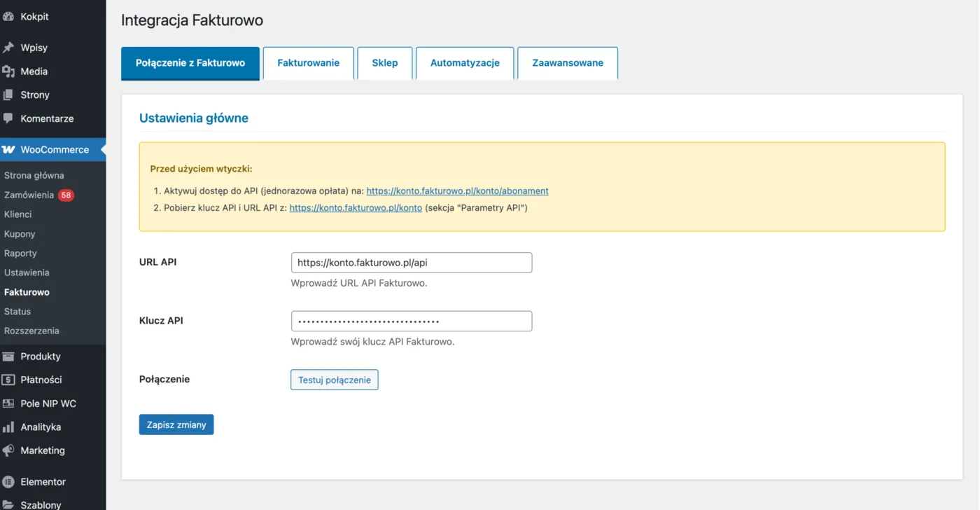Click the Analityka bar chart icon

(x=8, y=427)
